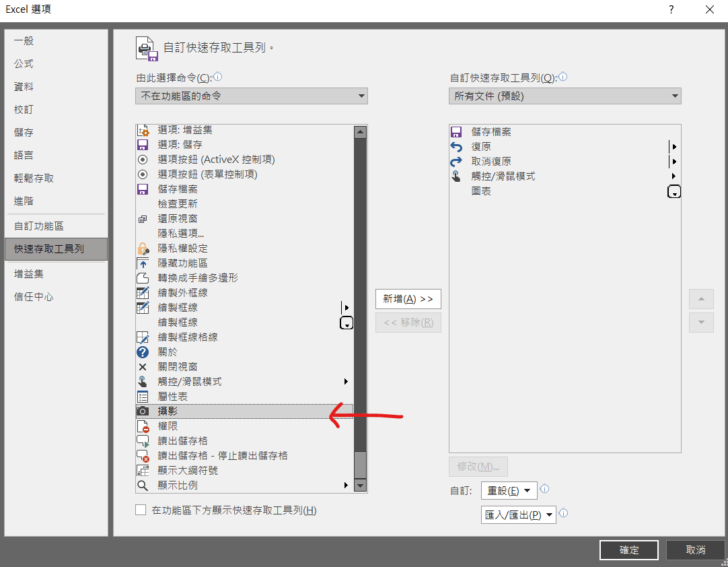Select the 顯示比例 magnifier icon
Image resolution: width=728 pixels, height=567 pixels.
(143, 484)
